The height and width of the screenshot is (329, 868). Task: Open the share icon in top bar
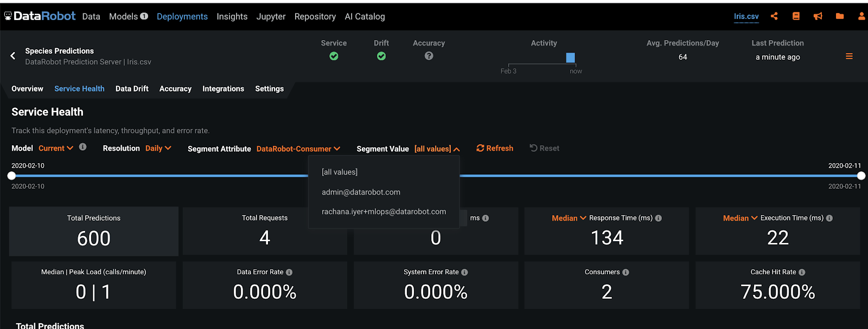tap(774, 16)
